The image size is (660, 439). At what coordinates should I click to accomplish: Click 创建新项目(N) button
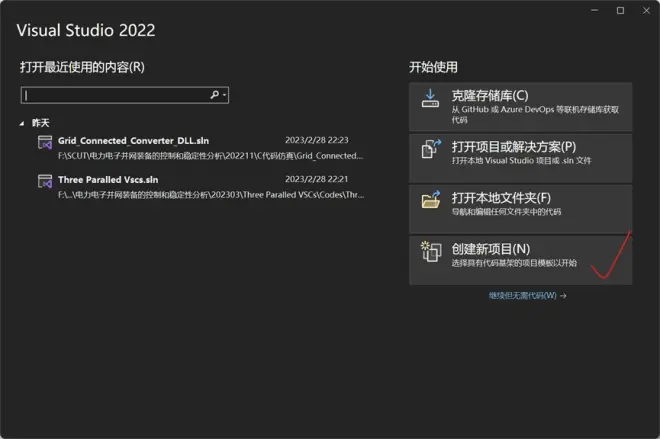[520, 260]
